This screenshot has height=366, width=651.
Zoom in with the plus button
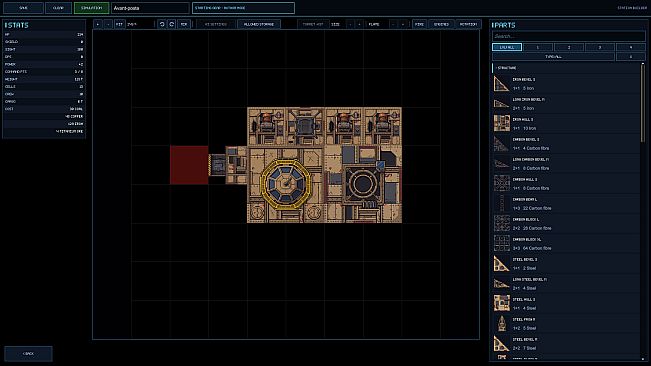pyautogui.click(x=98, y=24)
